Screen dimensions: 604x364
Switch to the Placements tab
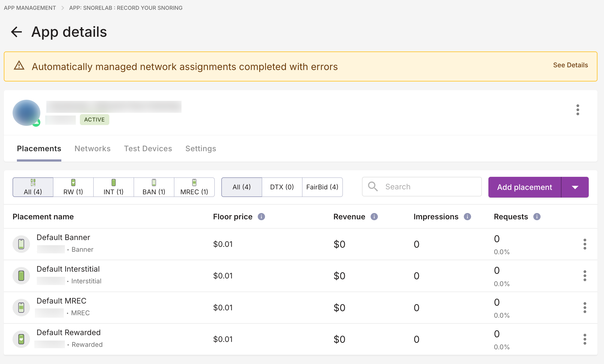39,148
